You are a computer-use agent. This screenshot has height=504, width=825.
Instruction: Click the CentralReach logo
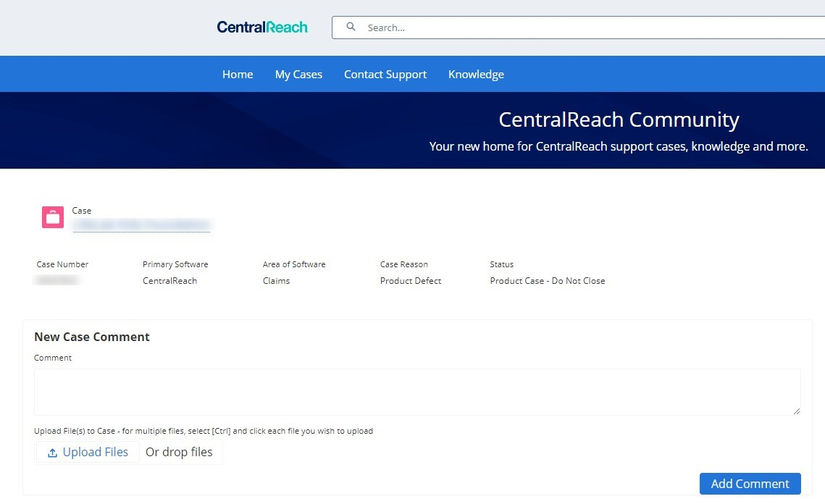tap(262, 28)
